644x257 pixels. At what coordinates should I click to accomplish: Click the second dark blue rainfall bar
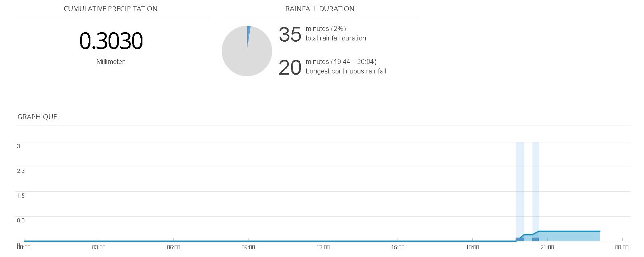(535, 239)
